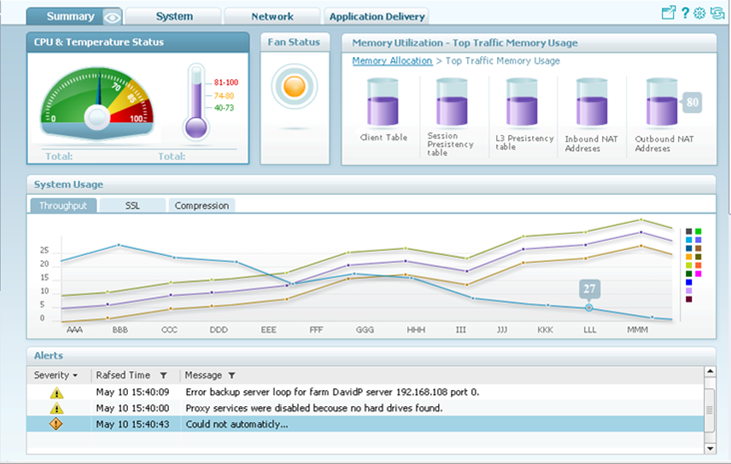The width and height of the screenshot is (731, 464).
Task: Click the alerts scrollbar up arrow
Action: (710, 372)
